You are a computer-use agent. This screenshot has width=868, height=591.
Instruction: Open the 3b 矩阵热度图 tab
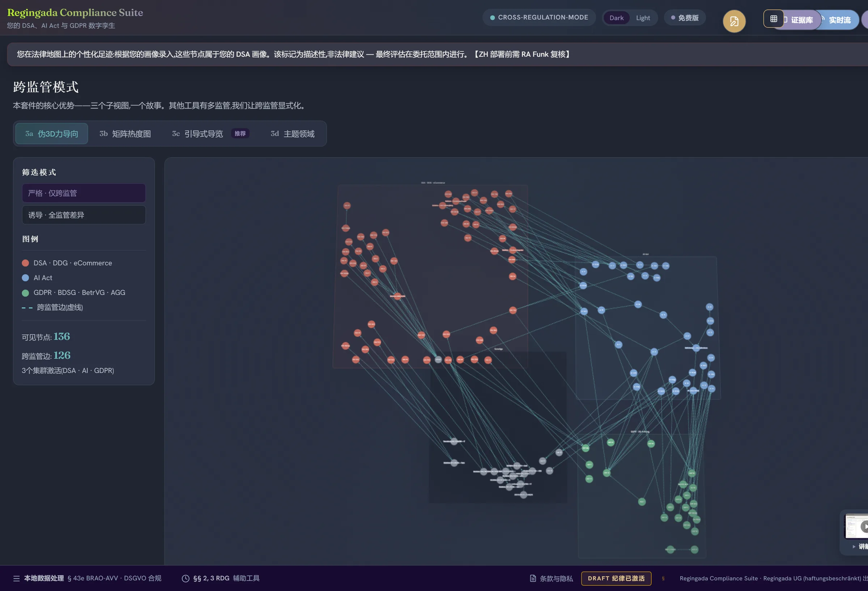pyautogui.click(x=125, y=134)
